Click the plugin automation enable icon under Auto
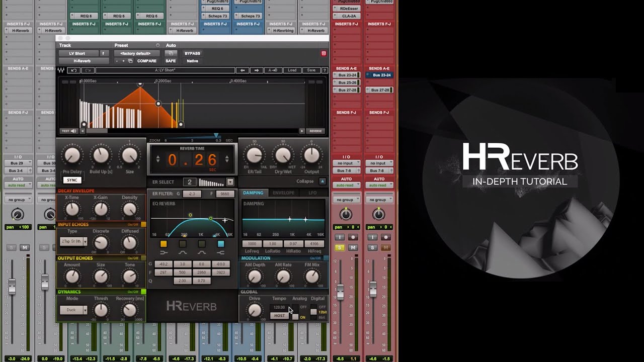 point(171,53)
